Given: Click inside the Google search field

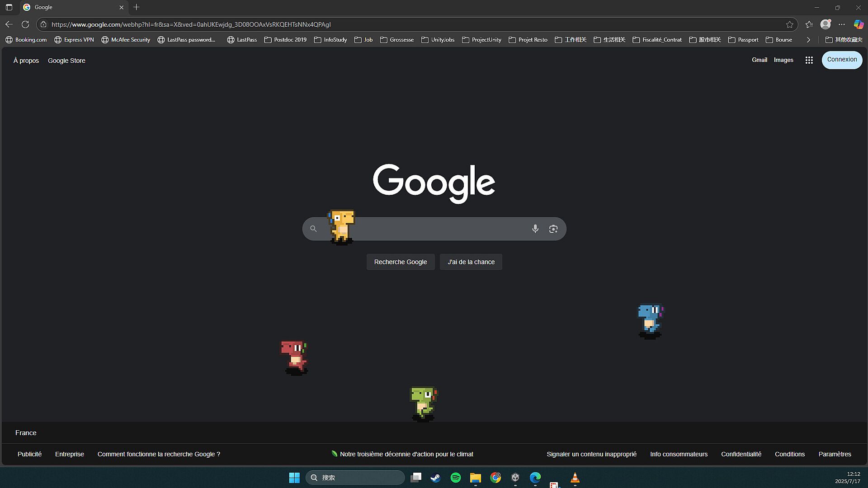Looking at the screenshot, I should (434, 229).
